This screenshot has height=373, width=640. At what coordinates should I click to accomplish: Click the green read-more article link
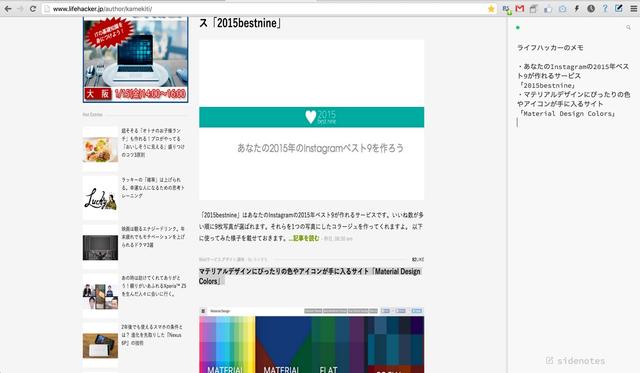pyautogui.click(x=304, y=238)
